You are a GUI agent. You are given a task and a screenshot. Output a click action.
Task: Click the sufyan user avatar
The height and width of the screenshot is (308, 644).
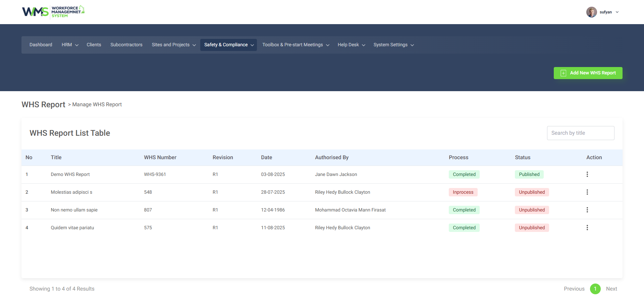tap(591, 12)
